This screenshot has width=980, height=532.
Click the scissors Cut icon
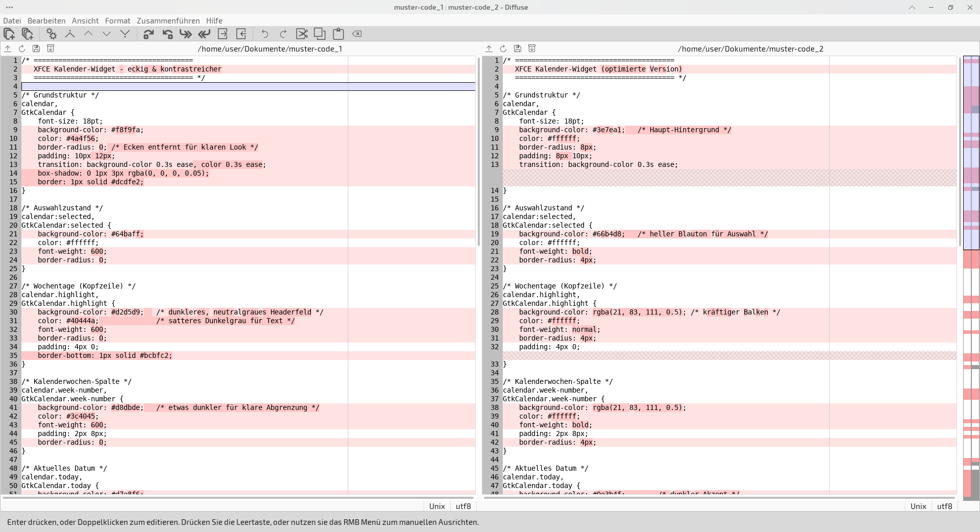302,34
